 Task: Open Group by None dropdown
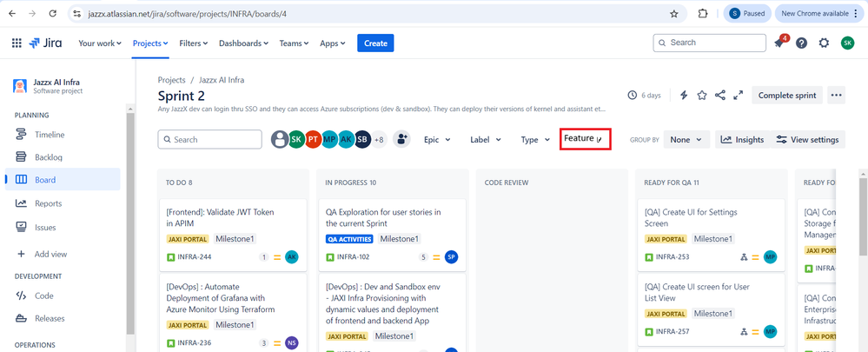[686, 140]
